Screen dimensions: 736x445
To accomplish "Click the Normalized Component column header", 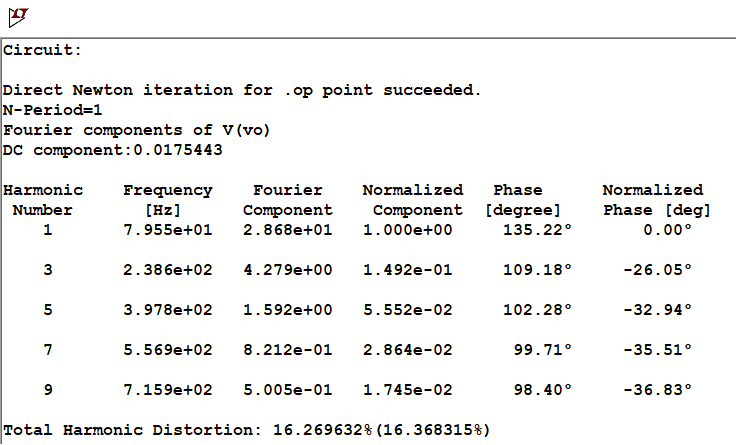I will point(412,200).
